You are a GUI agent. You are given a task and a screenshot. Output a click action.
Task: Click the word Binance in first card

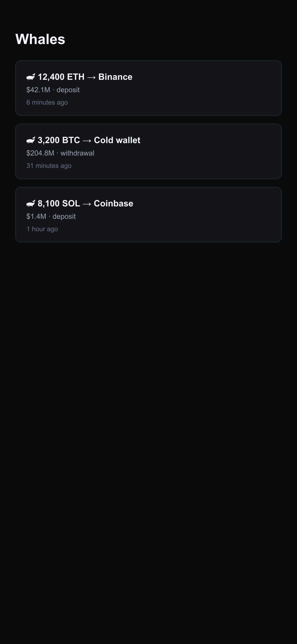click(116, 77)
